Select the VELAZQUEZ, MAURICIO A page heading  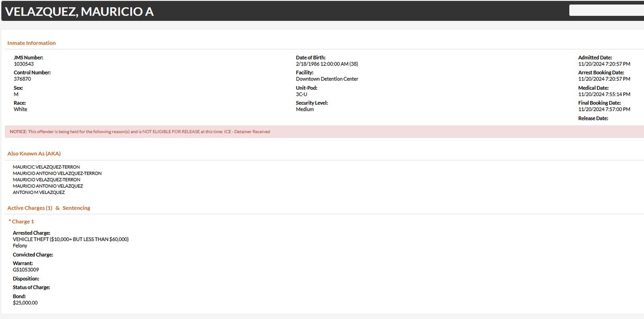(79, 11)
